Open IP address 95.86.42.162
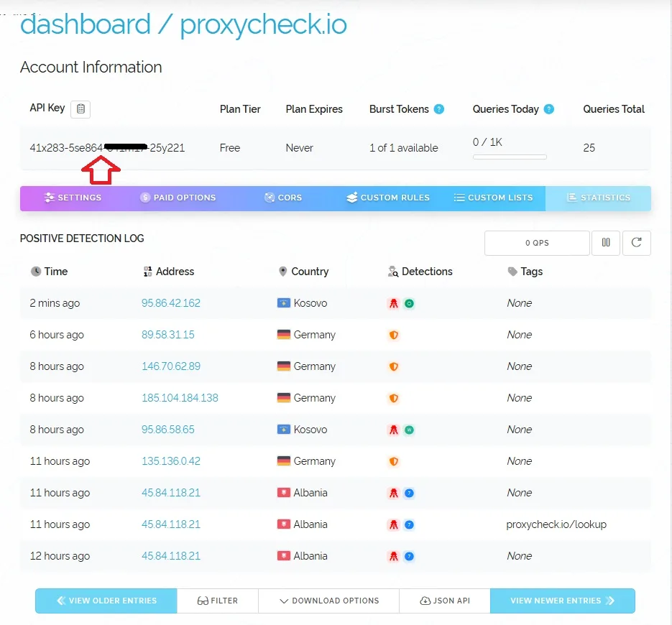Viewport: 672px width, 625px height. [171, 303]
